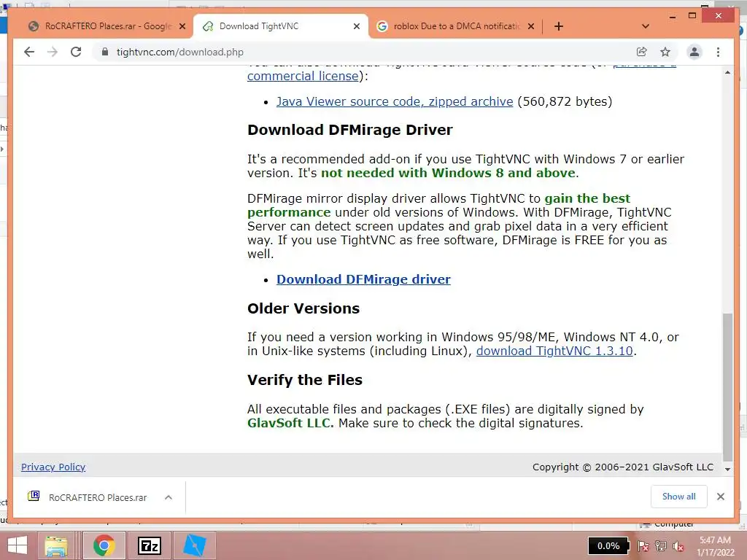
Task: Click the GlavSoft LLC. green text
Action: click(x=290, y=423)
